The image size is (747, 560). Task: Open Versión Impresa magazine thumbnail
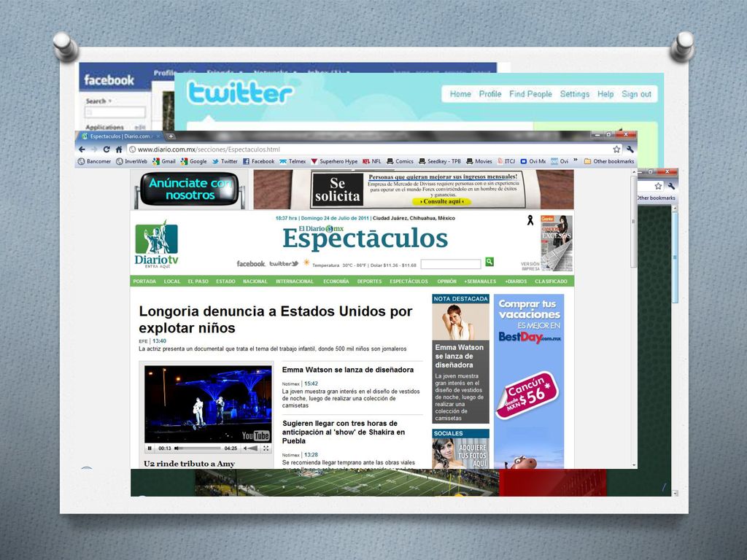(557, 243)
